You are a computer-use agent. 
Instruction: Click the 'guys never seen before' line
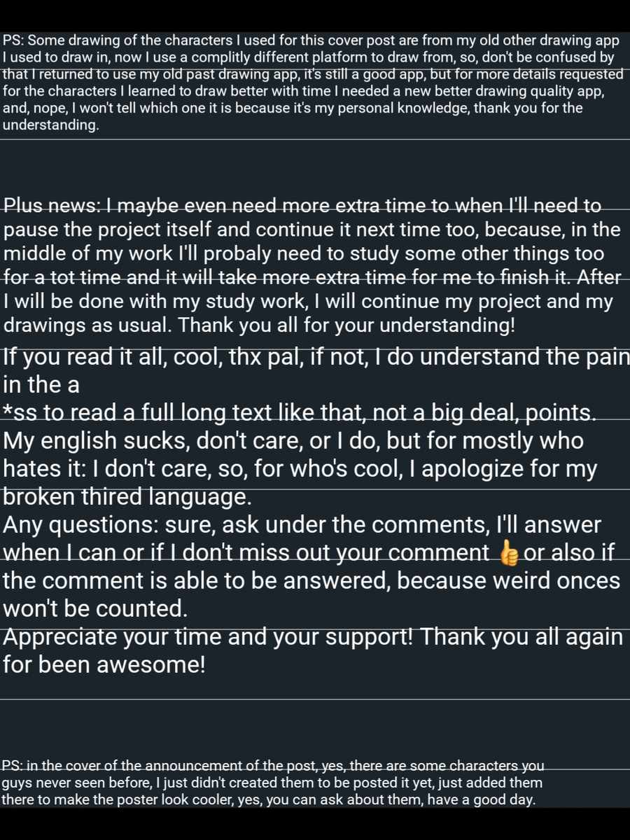click(272, 783)
